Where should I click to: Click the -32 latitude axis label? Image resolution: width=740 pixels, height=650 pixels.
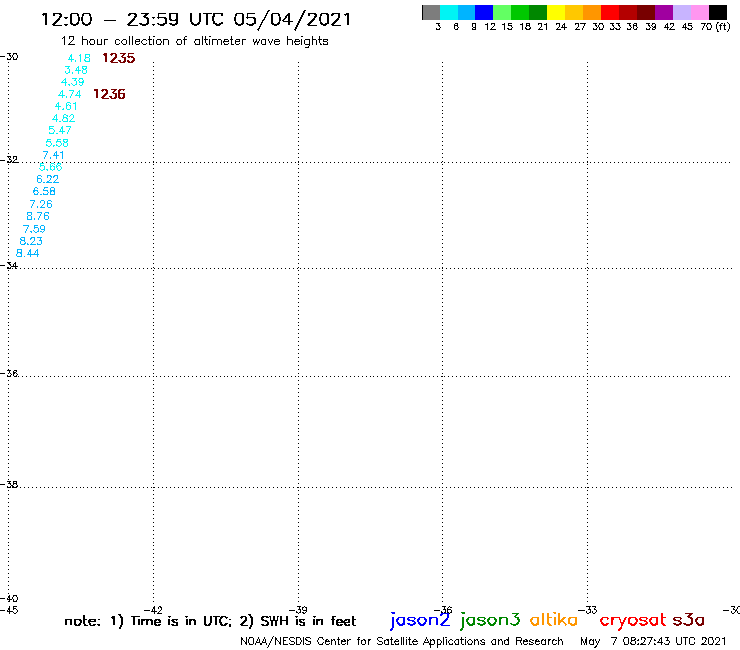click(x=9, y=160)
